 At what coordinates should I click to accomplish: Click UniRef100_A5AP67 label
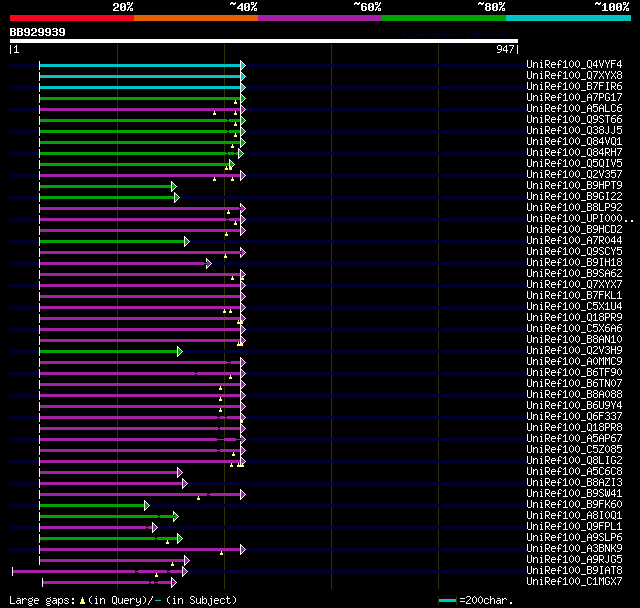click(574, 439)
